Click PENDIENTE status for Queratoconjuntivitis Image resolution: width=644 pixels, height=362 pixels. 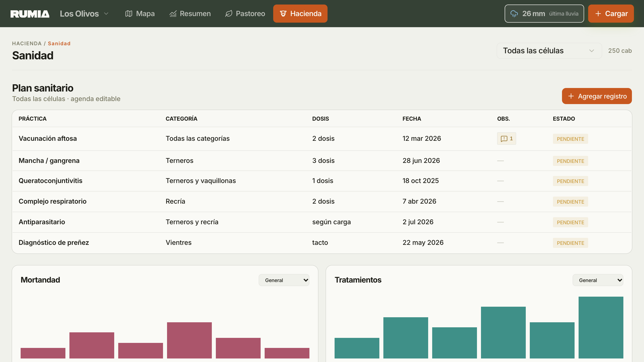570,181
